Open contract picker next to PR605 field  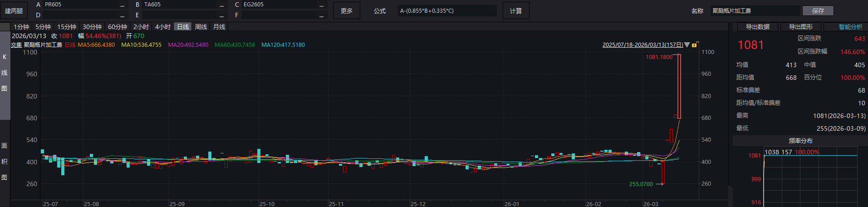[122, 5]
